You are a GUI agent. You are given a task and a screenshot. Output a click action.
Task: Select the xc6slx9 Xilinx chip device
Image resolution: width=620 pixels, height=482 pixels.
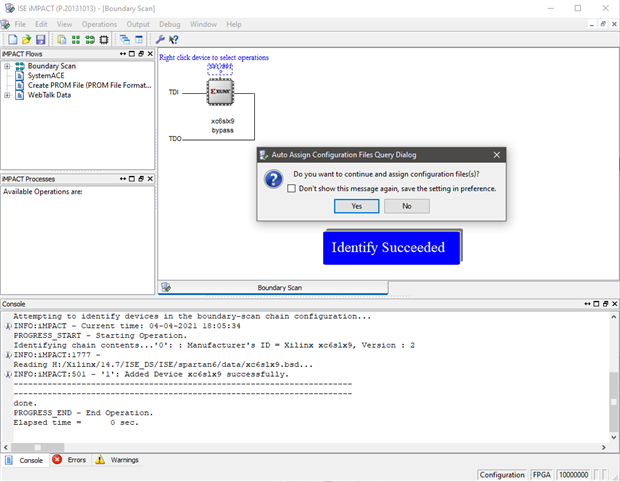pos(222,95)
